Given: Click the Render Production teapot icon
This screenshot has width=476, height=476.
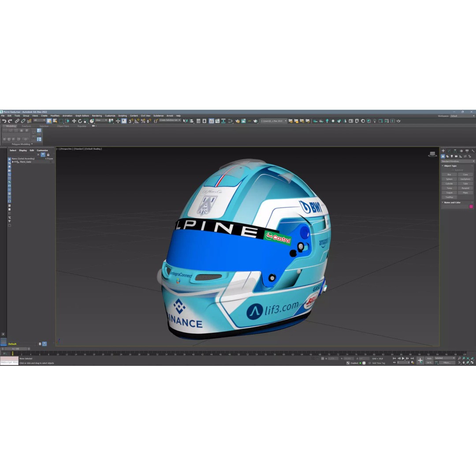Looking at the screenshot, I should pyautogui.click(x=256, y=121).
